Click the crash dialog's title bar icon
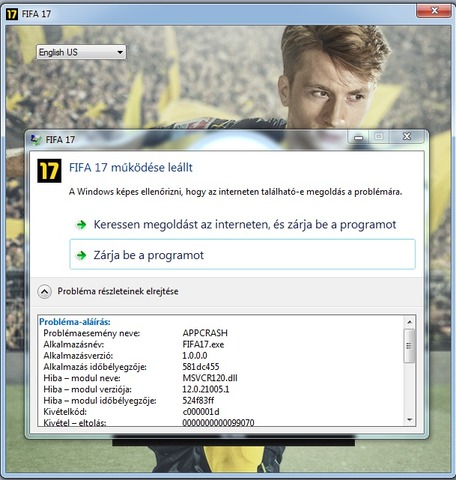 (x=36, y=139)
